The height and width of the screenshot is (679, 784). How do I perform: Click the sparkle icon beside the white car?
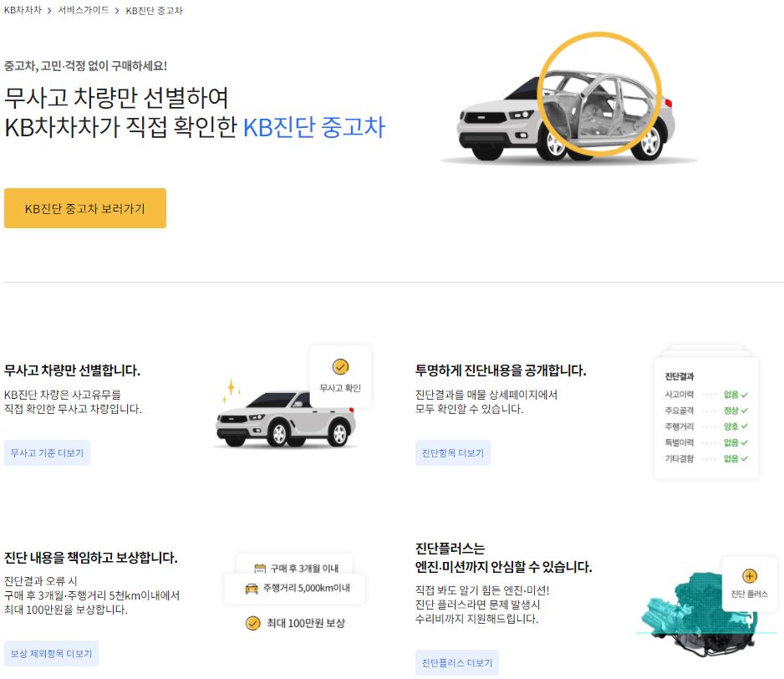231,391
